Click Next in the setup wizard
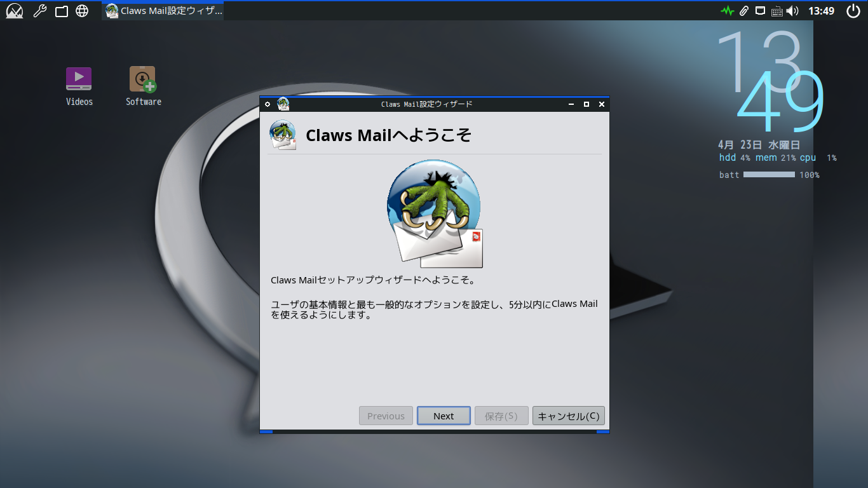 click(444, 416)
